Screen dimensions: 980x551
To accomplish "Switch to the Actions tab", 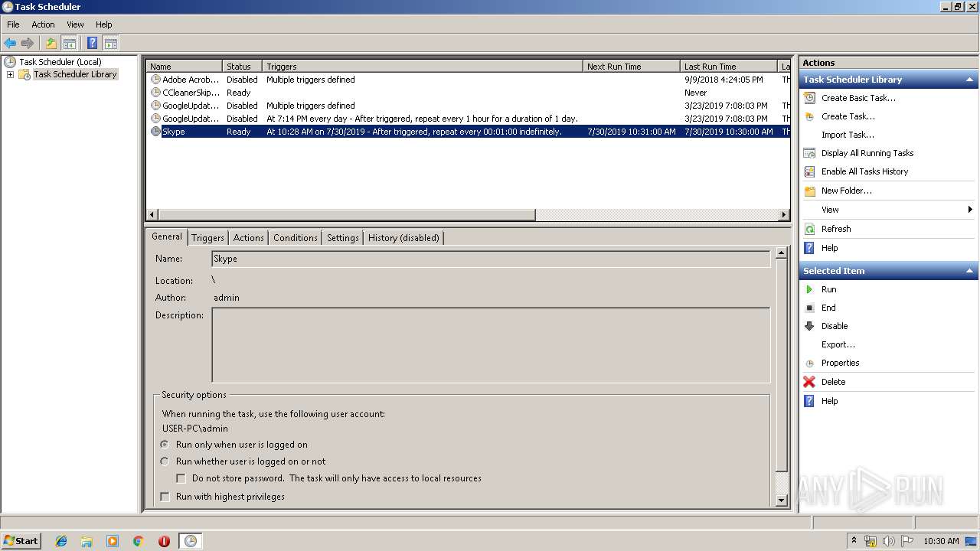I will click(248, 238).
